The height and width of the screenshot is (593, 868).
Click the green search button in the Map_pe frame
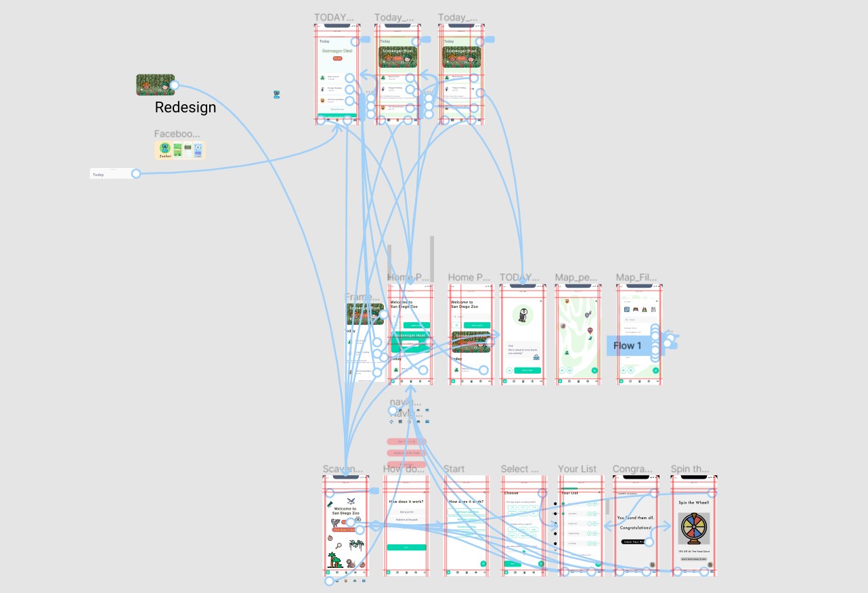coord(594,370)
